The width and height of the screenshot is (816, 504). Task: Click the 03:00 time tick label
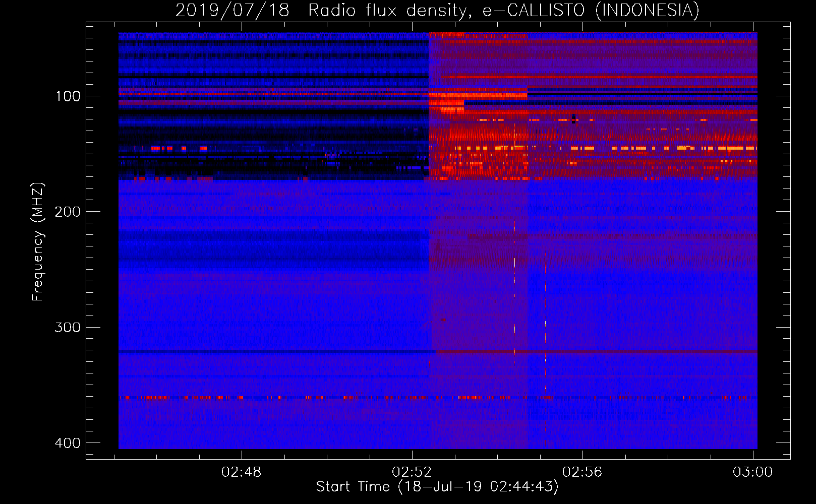coord(753,472)
